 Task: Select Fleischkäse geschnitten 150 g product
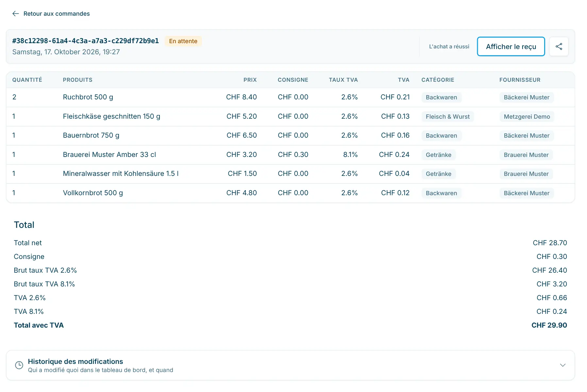pos(111,116)
